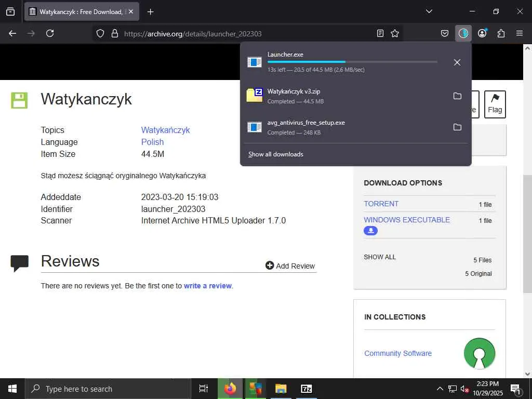The image size is (532, 399).
Task: Click the green floppy disk software icon
Action: point(19,100)
